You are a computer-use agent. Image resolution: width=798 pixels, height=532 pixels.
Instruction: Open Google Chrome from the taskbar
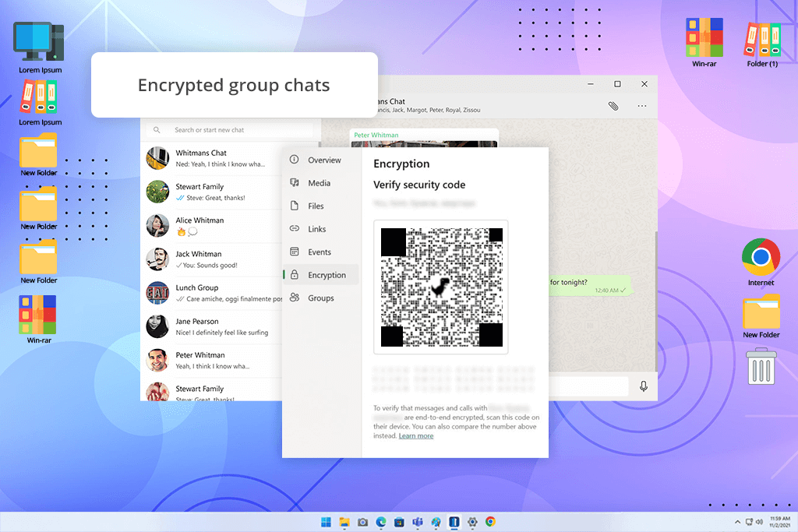[490, 522]
